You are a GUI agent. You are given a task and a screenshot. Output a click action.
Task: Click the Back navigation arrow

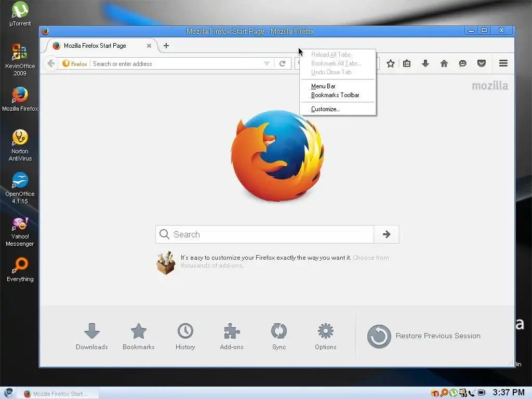[51, 63]
